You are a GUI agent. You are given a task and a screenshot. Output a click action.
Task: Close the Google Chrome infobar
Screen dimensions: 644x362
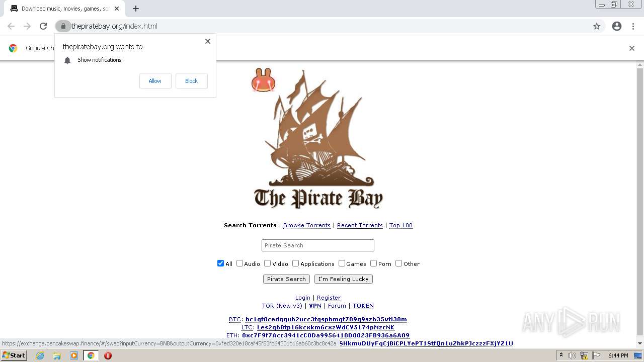pyautogui.click(x=632, y=48)
